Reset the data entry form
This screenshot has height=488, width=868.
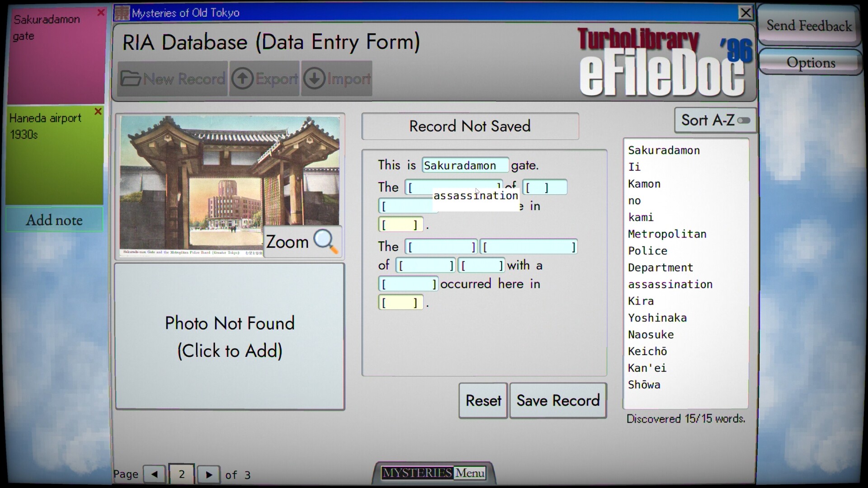coord(482,400)
